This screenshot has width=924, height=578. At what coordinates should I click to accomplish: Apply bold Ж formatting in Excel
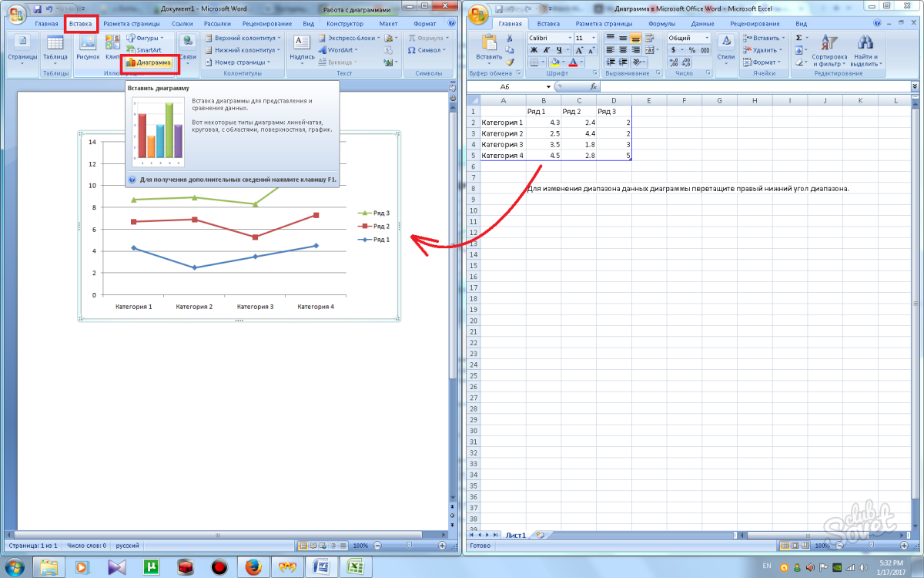point(533,50)
